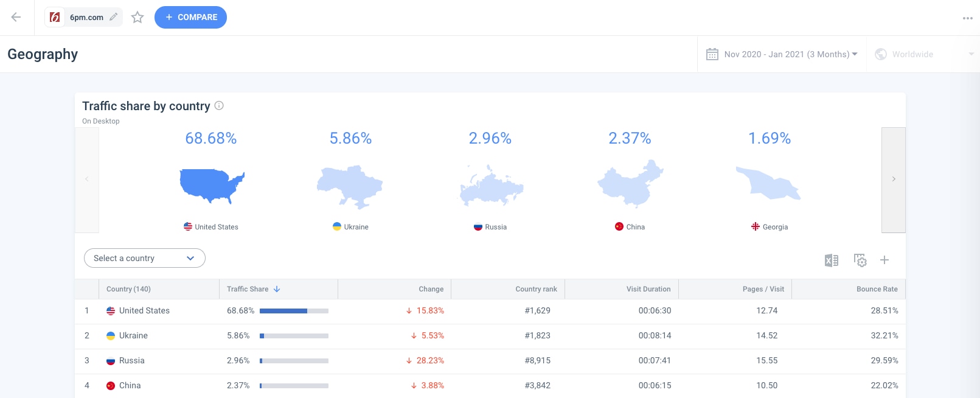
Task: Click the Georgia flag under the map
Action: point(756,226)
